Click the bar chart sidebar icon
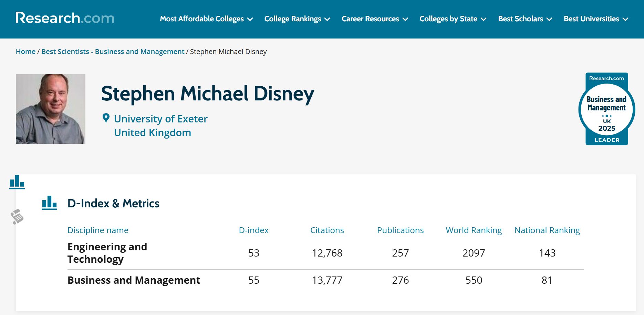Screen dimensions: 644x315 [17, 182]
